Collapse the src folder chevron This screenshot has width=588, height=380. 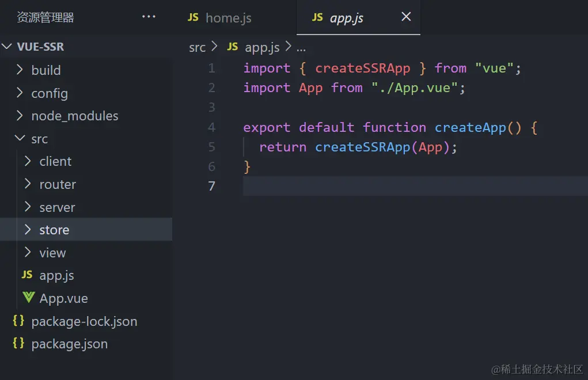click(x=20, y=138)
